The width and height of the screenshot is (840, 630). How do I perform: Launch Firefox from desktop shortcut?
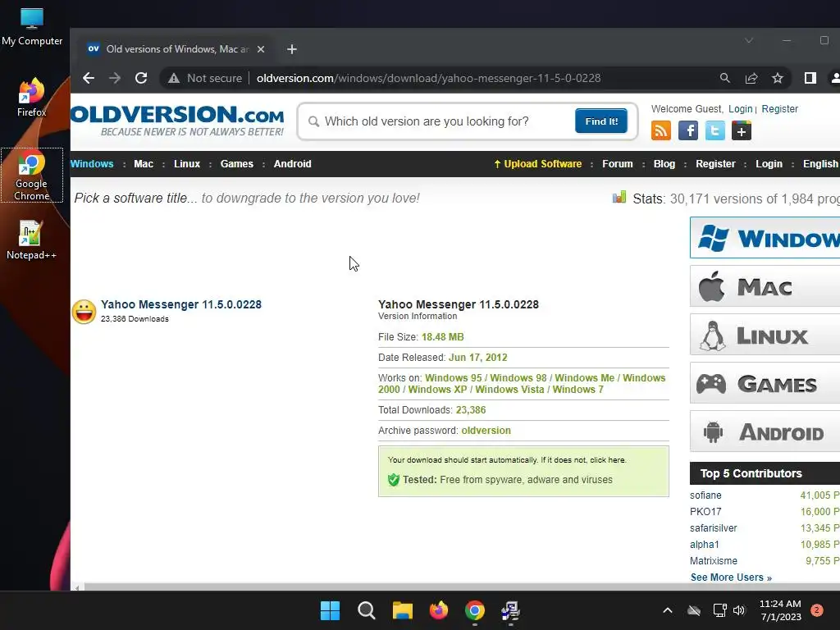pos(31,98)
